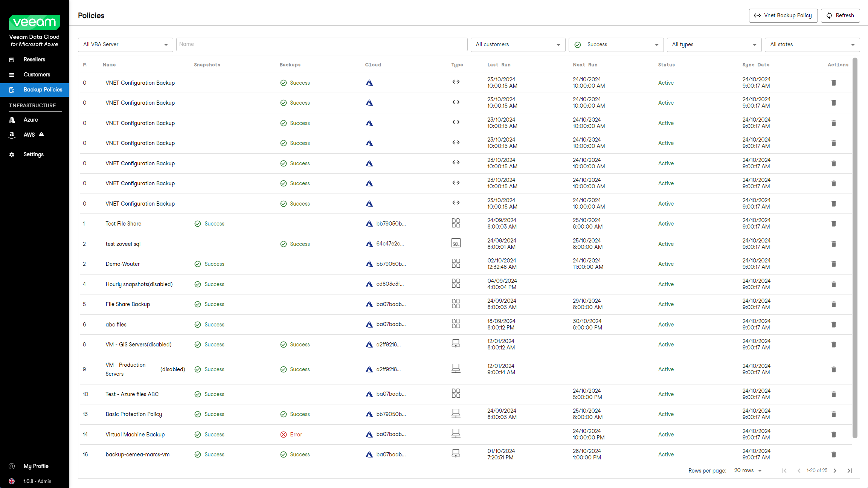Refresh the policies list
This screenshot has width=868, height=488.
point(840,15)
